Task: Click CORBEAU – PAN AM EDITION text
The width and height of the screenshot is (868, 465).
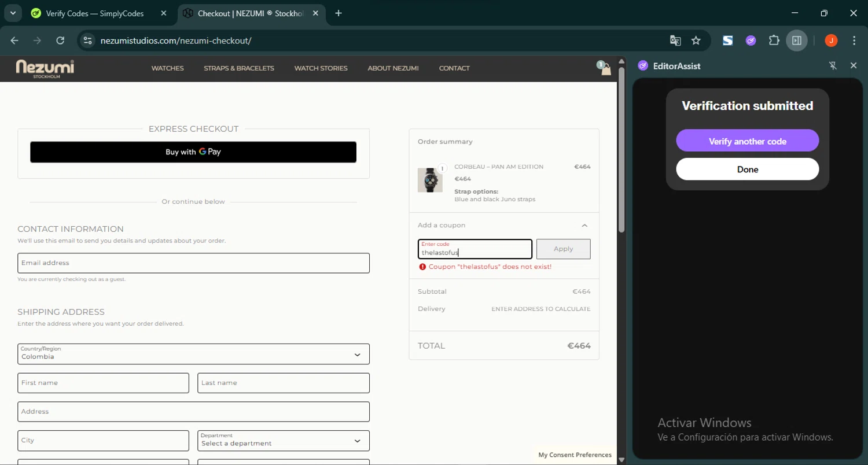Action: point(499,167)
